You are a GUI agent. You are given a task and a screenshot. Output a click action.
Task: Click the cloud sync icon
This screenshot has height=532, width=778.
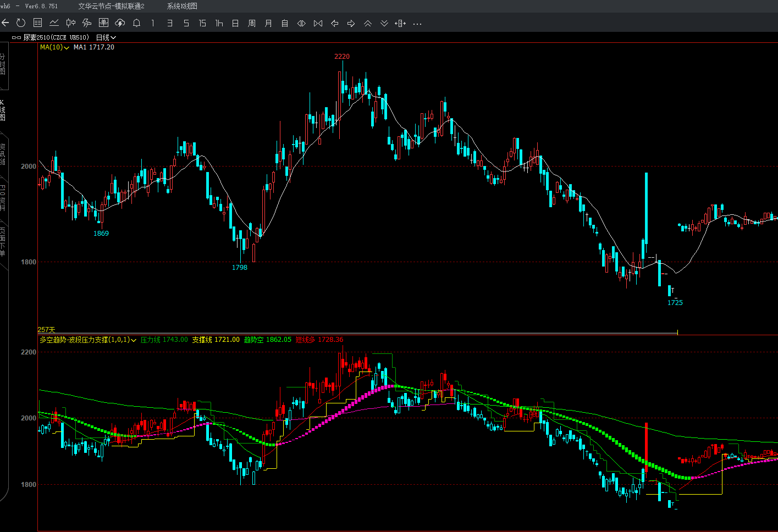click(x=120, y=23)
